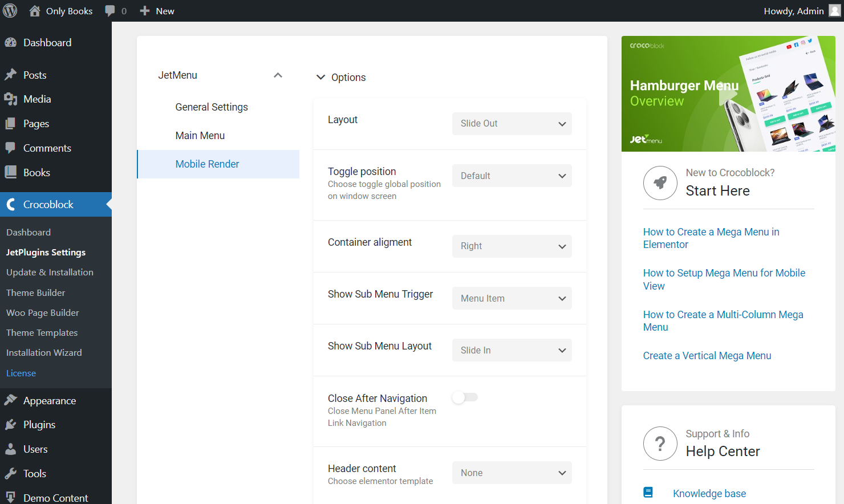This screenshot has height=504, width=844.
Task: Click the Tools wrench icon
Action: pyautogui.click(x=10, y=473)
